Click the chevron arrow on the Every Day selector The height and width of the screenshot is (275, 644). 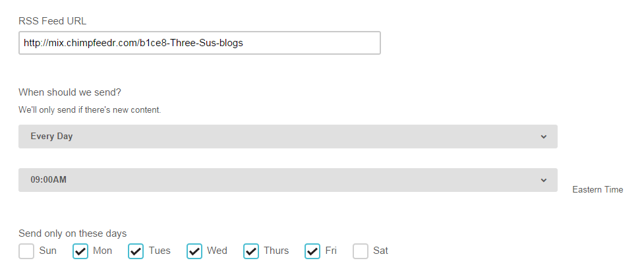(x=544, y=137)
